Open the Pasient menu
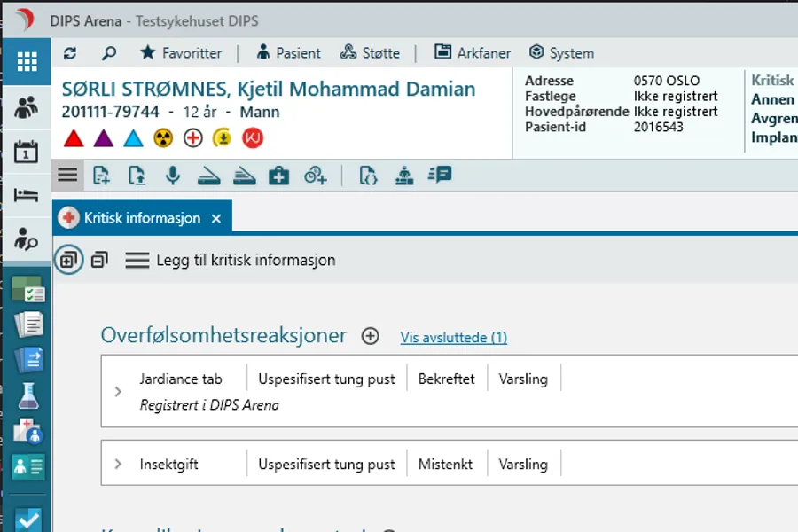 point(289,53)
